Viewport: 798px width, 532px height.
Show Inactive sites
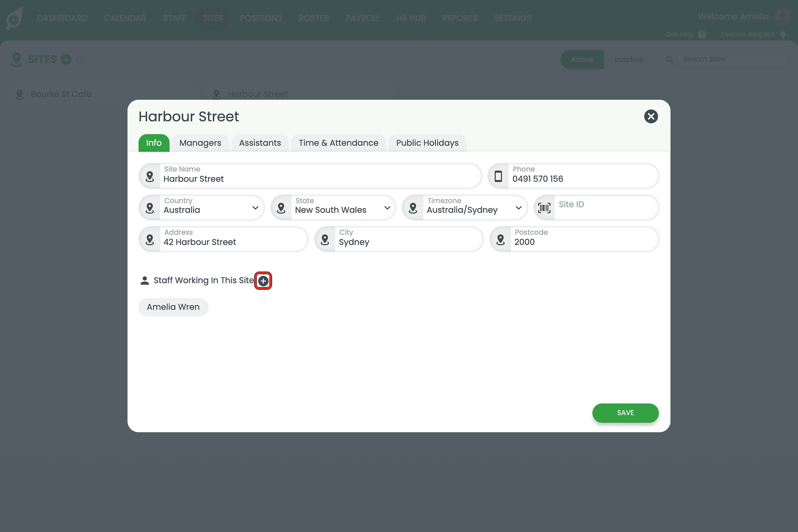point(629,59)
